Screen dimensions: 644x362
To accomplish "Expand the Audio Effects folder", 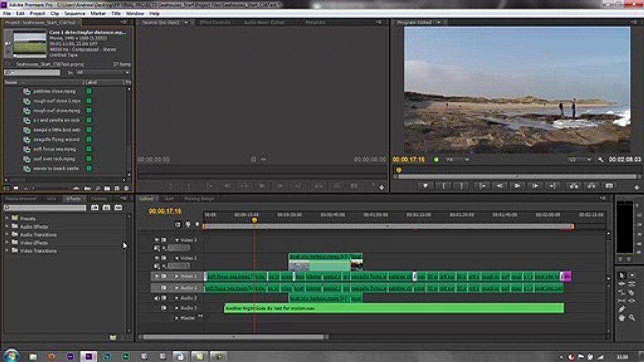I will point(7,227).
